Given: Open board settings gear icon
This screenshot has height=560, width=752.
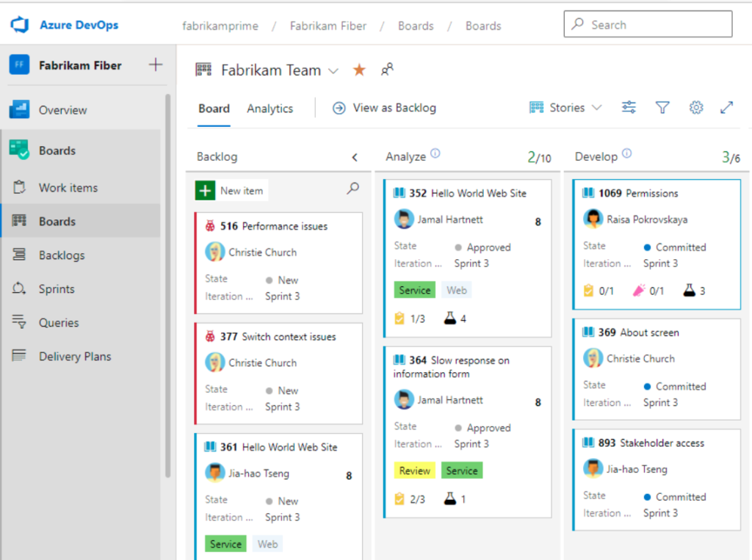Looking at the screenshot, I should coord(695,108).
